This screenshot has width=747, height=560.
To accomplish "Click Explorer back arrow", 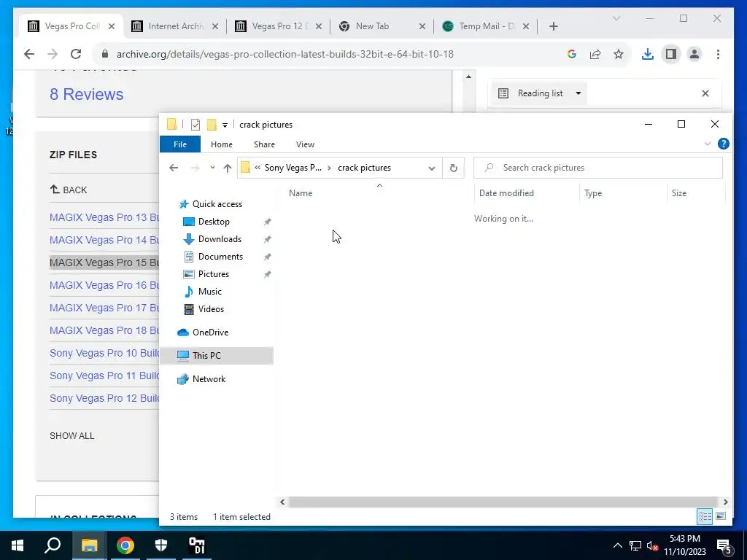I will pos(174,168).
